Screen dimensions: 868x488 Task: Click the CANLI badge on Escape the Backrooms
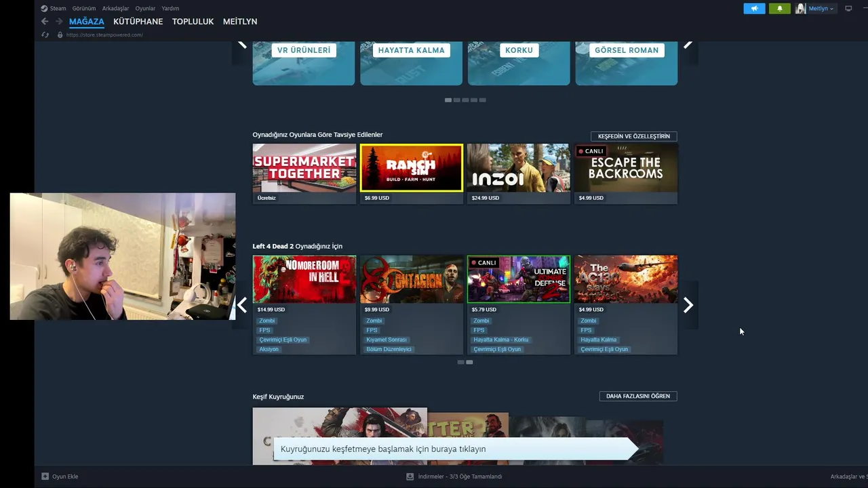click(591, 151)
